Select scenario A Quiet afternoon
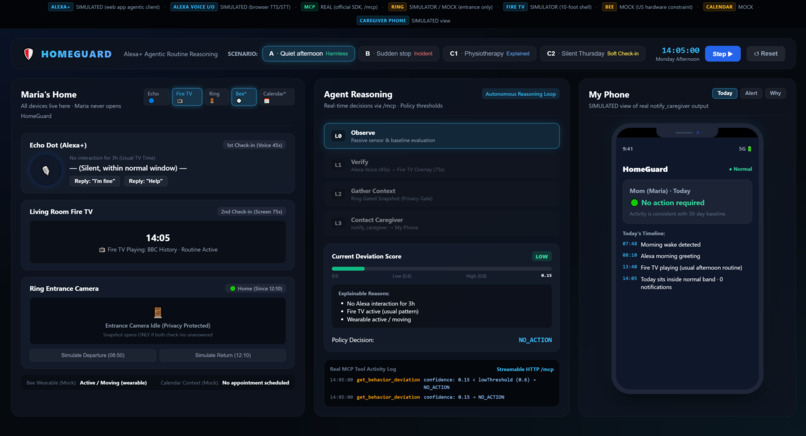This screenshot has height=436, width=806. pyautogui.click(x=308, y=53)
